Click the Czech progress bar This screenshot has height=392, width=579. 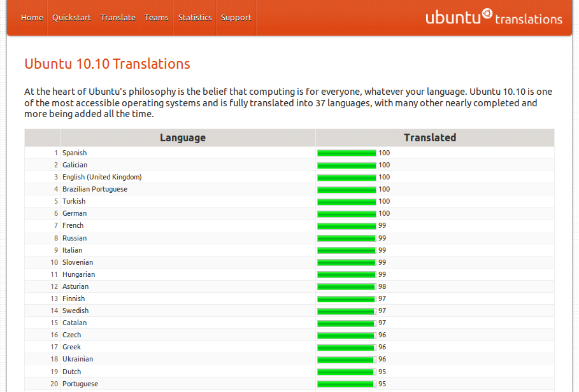(x=347, y=335)
